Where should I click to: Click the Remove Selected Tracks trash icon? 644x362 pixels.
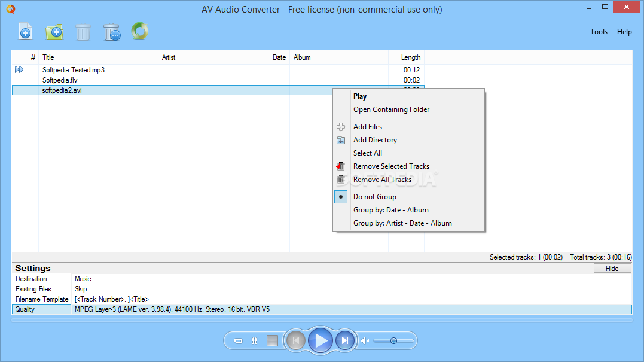[x=83, y=32]
